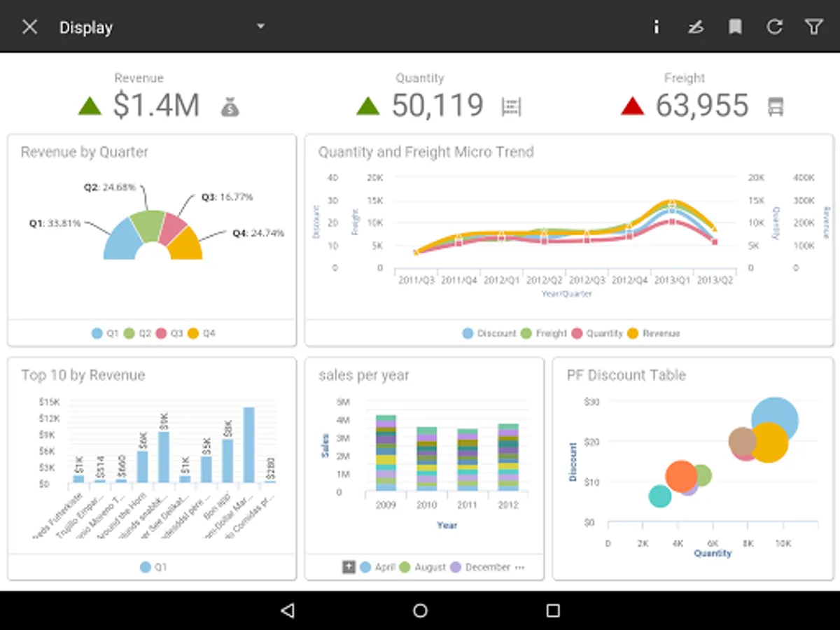Refresh the dashboard data
This screenshot has height=630, width=840.
coord(774,27)
